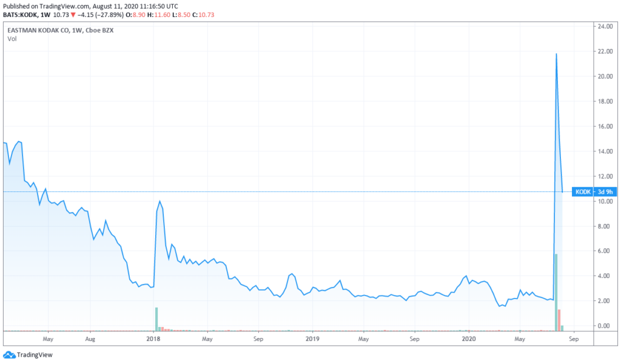Click the 14.00 price axis label

(x=605, y=151)
